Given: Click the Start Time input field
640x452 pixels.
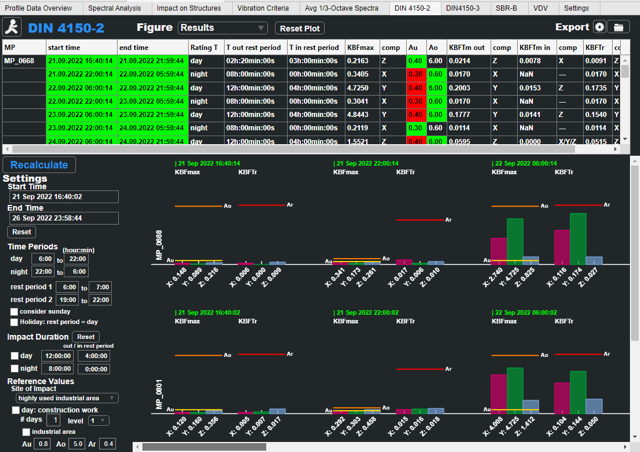Looking at the screenshot, I should click(64, 197).
